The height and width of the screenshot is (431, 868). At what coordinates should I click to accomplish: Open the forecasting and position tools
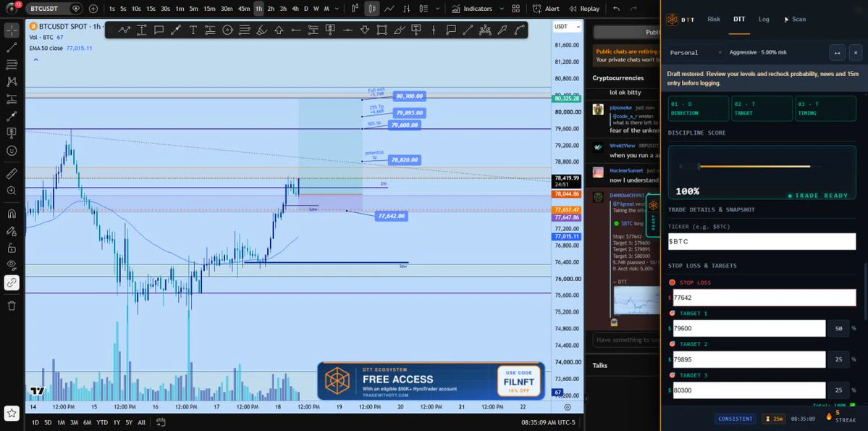tap(12, 99)
